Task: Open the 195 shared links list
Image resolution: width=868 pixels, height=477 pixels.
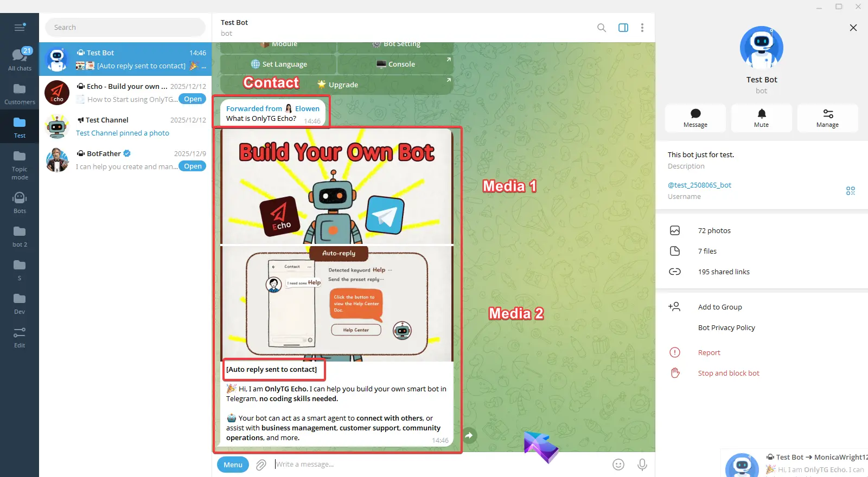Action: pos(723,272)
